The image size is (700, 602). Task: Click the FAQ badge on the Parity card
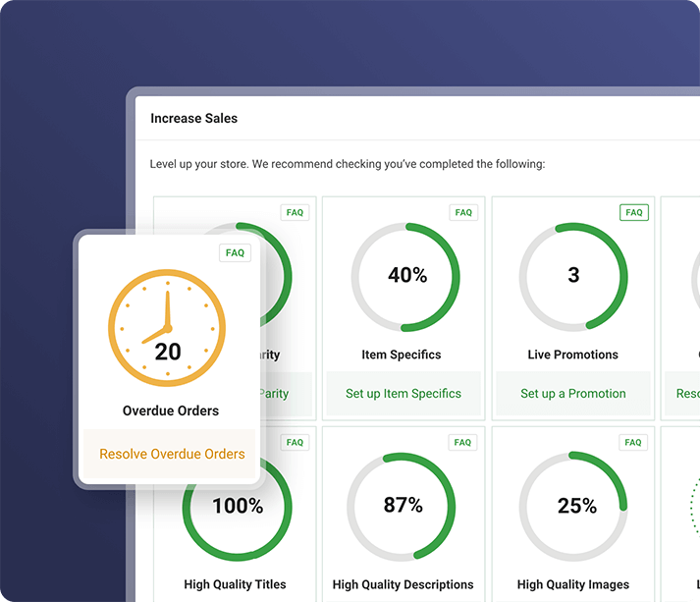tap(294, 213)
